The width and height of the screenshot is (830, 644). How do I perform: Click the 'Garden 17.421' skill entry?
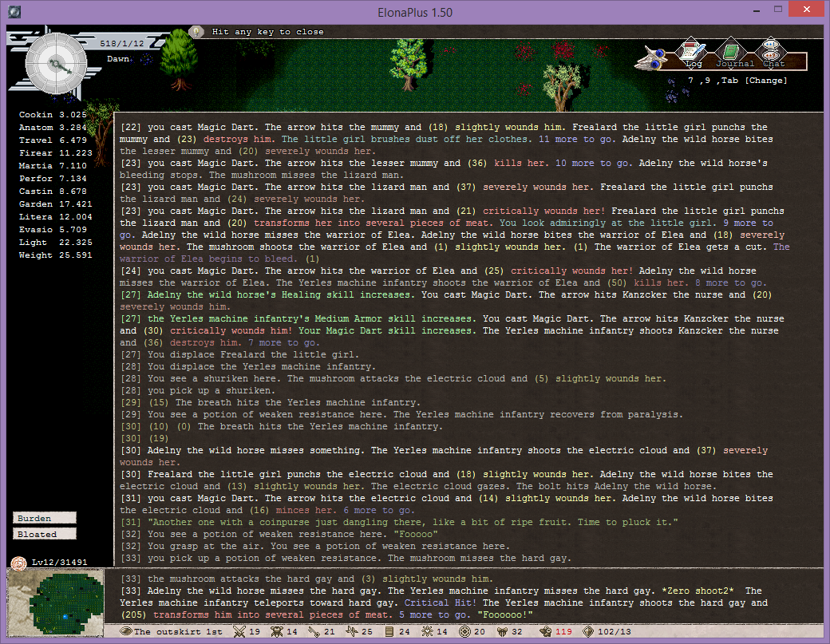pyautogui.click(x=56, y=203)
